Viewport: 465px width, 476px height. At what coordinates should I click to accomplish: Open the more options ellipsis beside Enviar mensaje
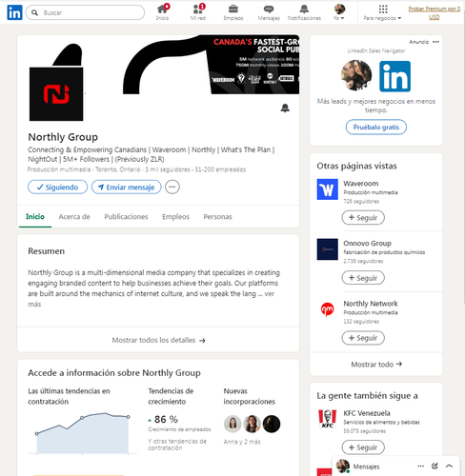pyautogui.click(x=172, y=187)
